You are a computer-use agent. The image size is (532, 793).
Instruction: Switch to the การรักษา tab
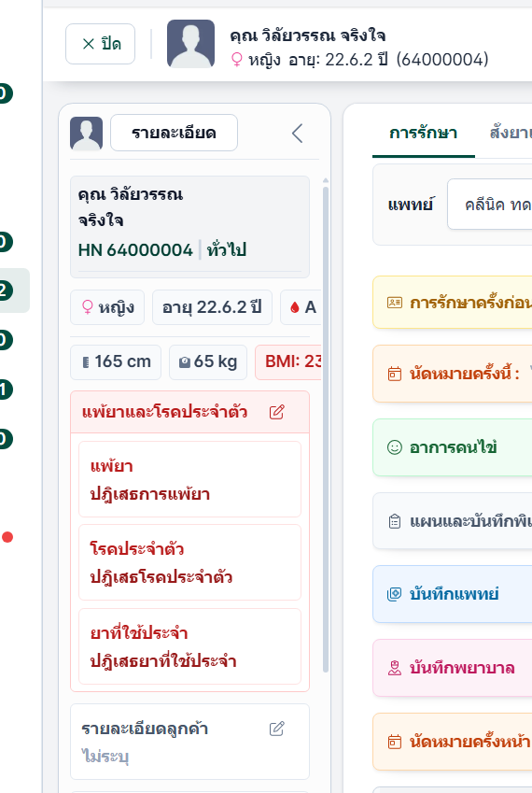424,134
